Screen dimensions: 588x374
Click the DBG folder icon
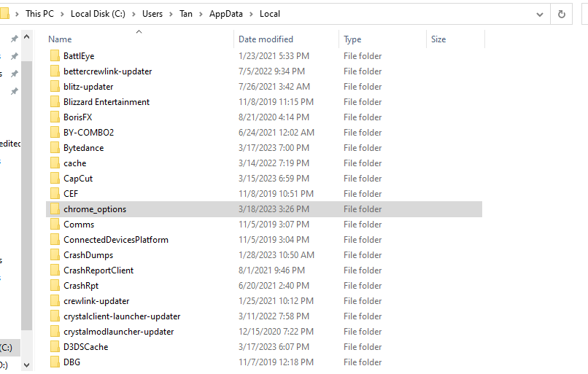click(x=55, y=362)
